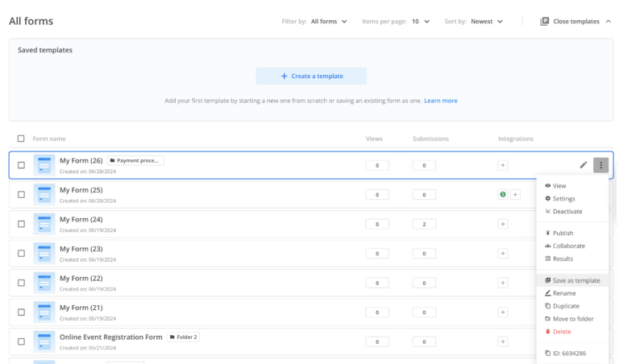Click the form thumbnail icon of My Form (26)
The image size is (619, 364).
(x=44, y=165)
